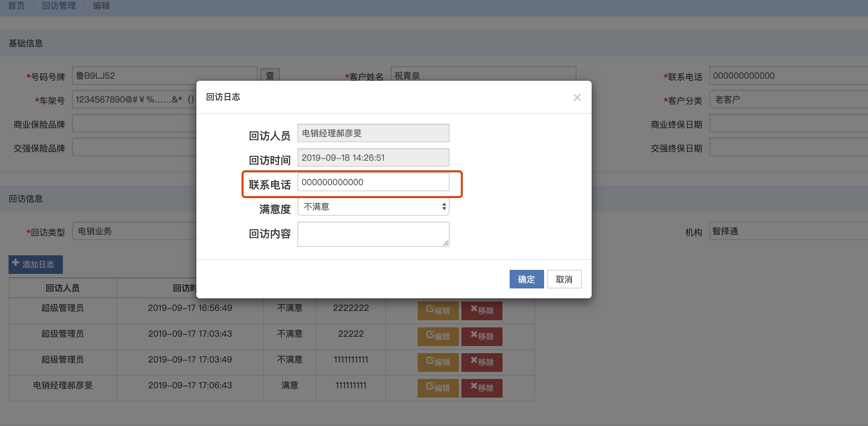Viewport: 868px width, 426px height.
Task: Click the 确定 confirm button
Action: [526, 279]
